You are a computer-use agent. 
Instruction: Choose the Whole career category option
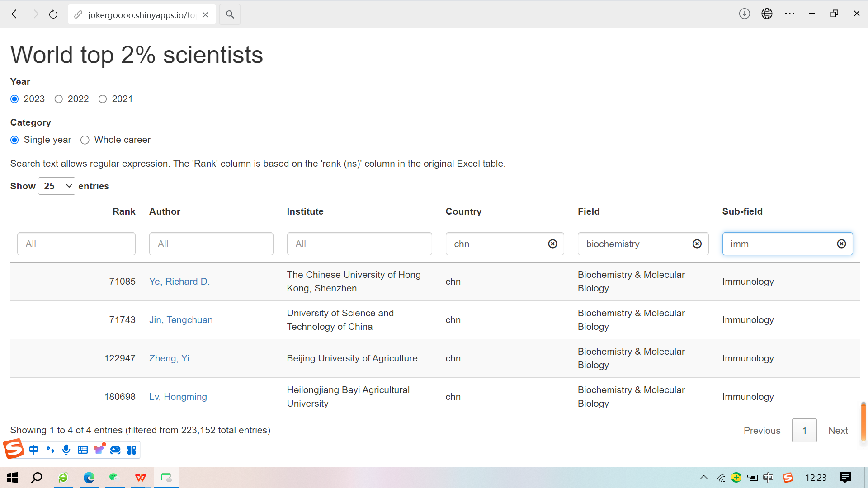pos(85,140)
